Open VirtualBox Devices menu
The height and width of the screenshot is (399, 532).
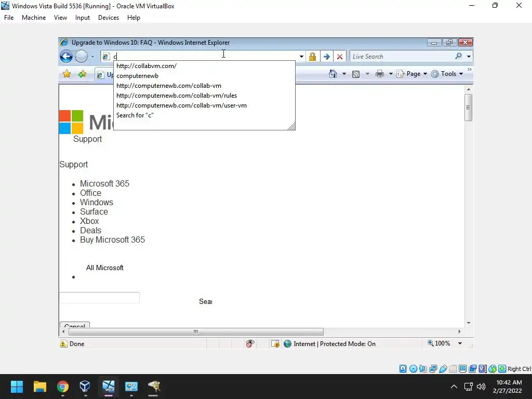pos(108,18)
